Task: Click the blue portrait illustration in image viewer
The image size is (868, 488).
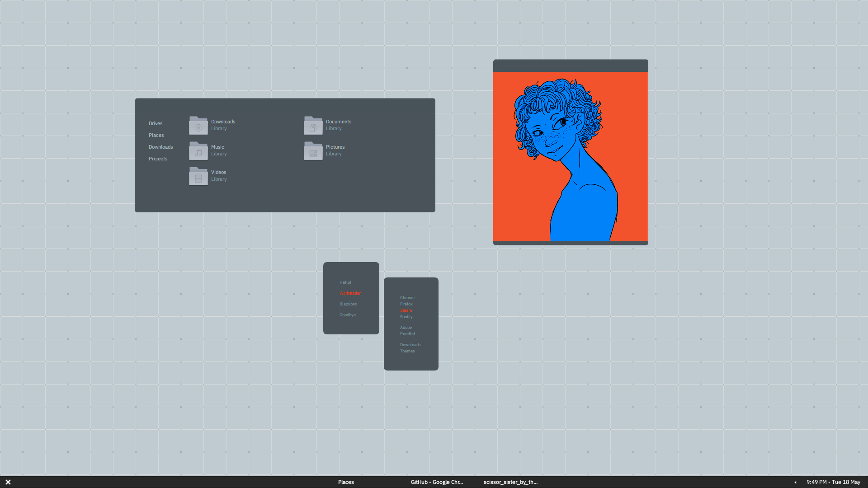Action: pyautogui.click(x=571, y=156)
